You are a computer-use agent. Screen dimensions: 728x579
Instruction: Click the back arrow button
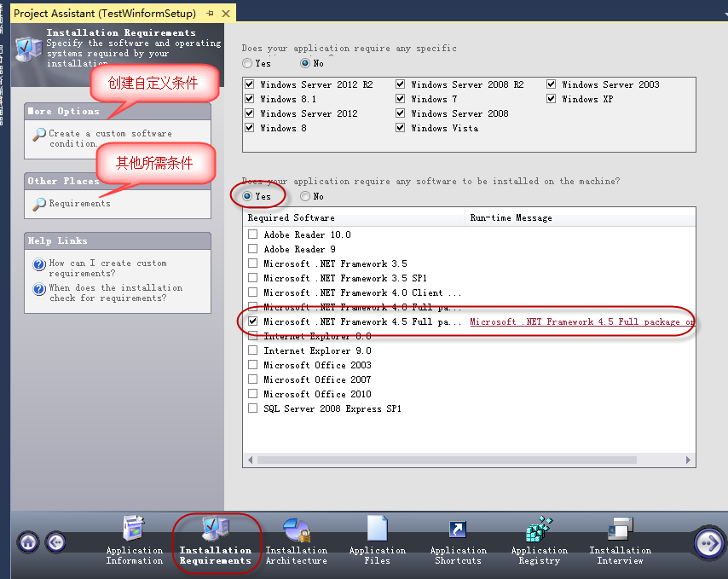pyautogui.click(x=56, y=541)
